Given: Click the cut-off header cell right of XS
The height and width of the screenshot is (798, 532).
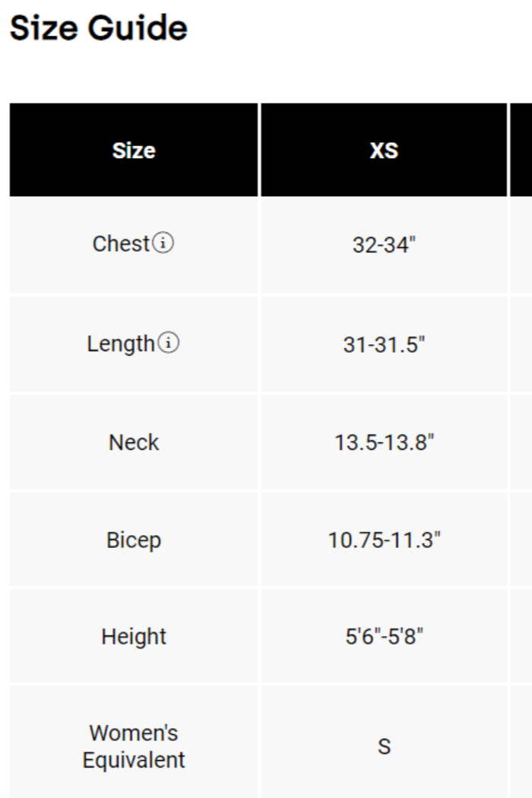Looking at the screenshot, I should click(521, 150).
